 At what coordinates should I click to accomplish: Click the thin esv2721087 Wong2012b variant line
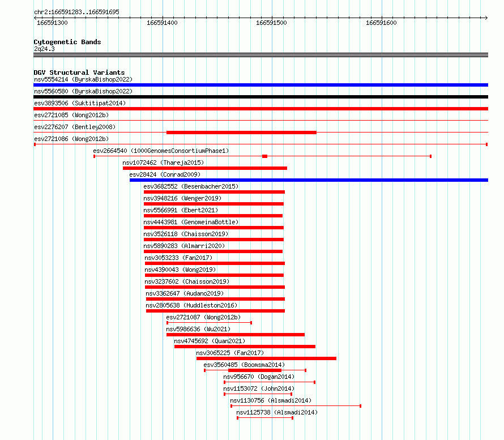210,323
